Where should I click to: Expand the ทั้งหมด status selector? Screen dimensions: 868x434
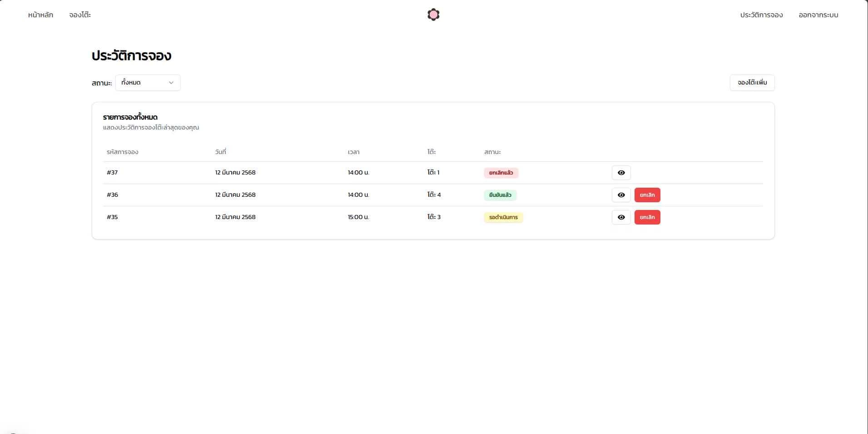coord(148,83)
